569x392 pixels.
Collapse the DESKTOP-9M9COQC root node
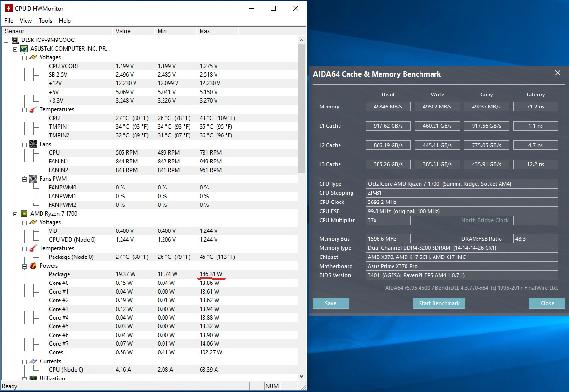tap(6, 41)
